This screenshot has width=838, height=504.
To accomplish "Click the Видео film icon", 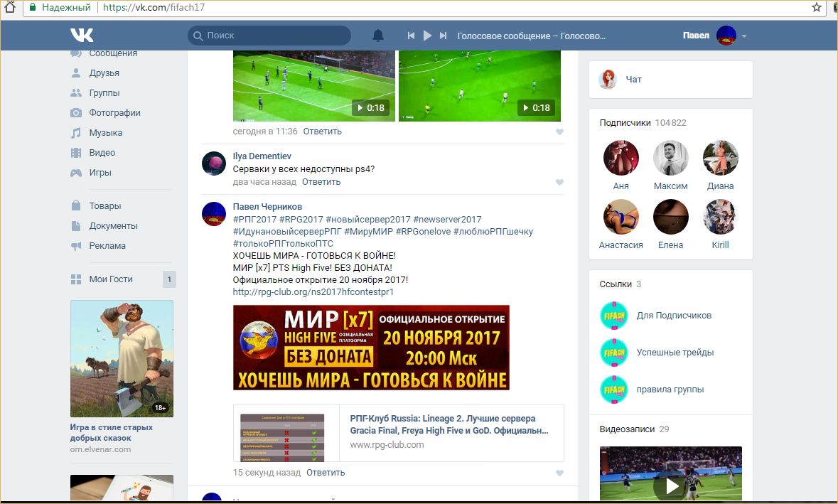I will click(x=76, y=153).
